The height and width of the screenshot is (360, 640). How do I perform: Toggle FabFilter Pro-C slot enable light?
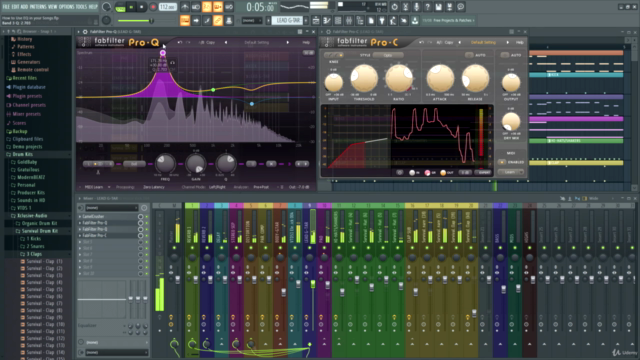pos(147,236)
